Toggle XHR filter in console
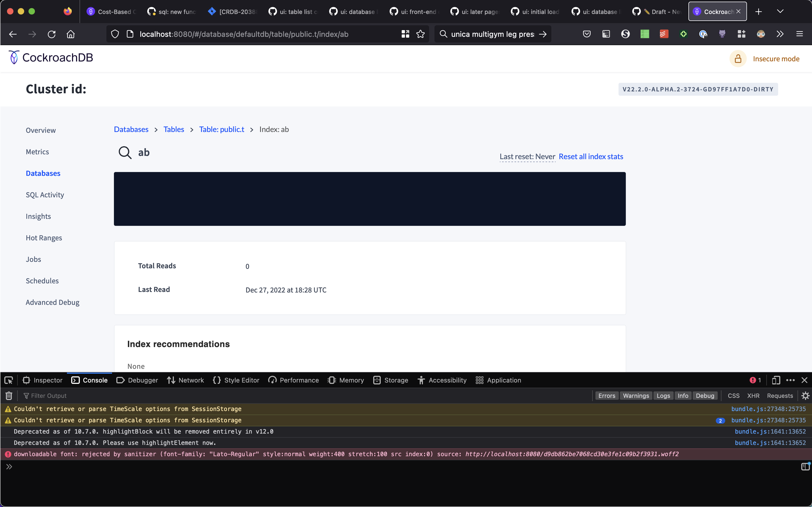The height and width of the screenshot is (507, 812). click(753, 396)
